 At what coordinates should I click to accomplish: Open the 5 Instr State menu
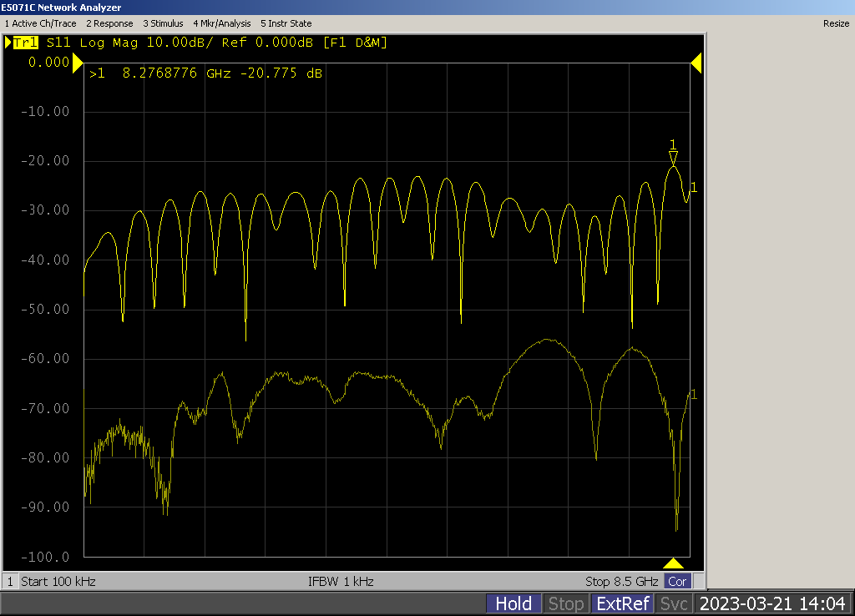coord(286,23)
